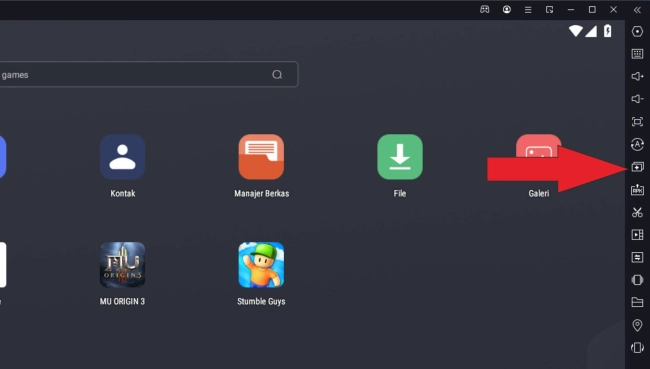Click the Galeri app label

538,194
